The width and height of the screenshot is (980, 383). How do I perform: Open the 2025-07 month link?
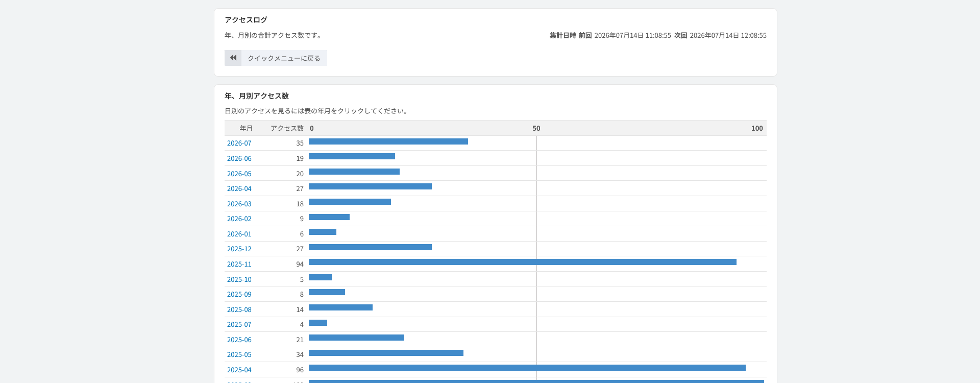click(x=239, y=325)
